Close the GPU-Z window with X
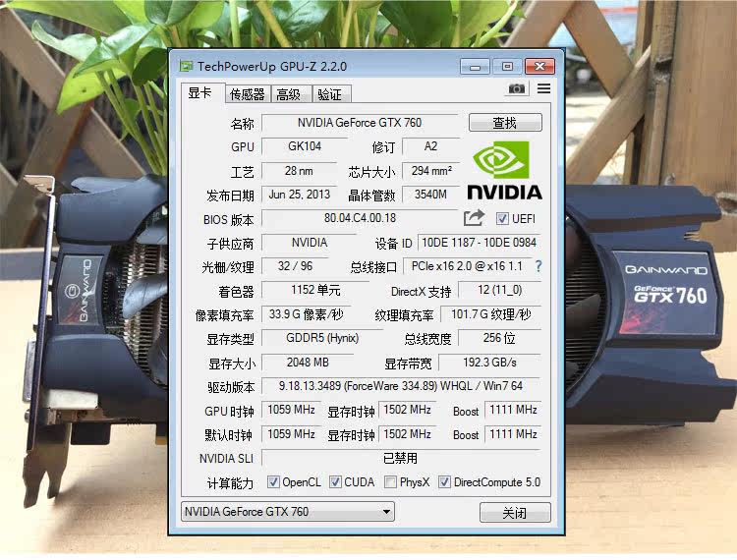737x560 pixels. [x=539, y=67]
